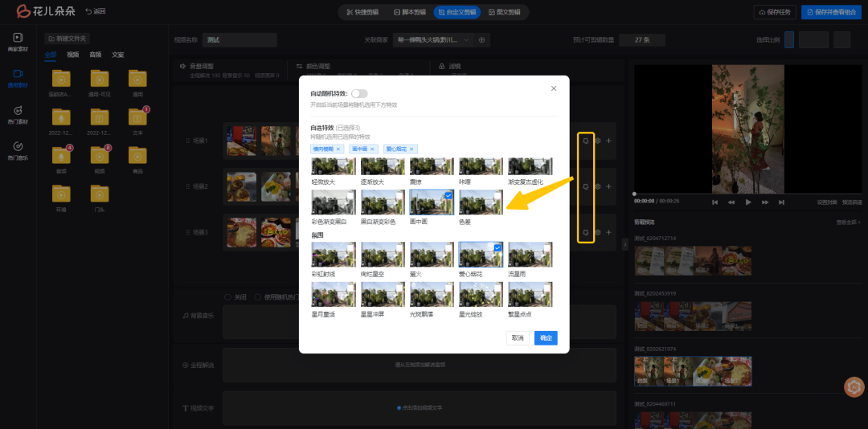This screenshot has width=868, height=429.
Task: Click the add icon beside 关联商家 dropdown
Action: coord(482,40)
